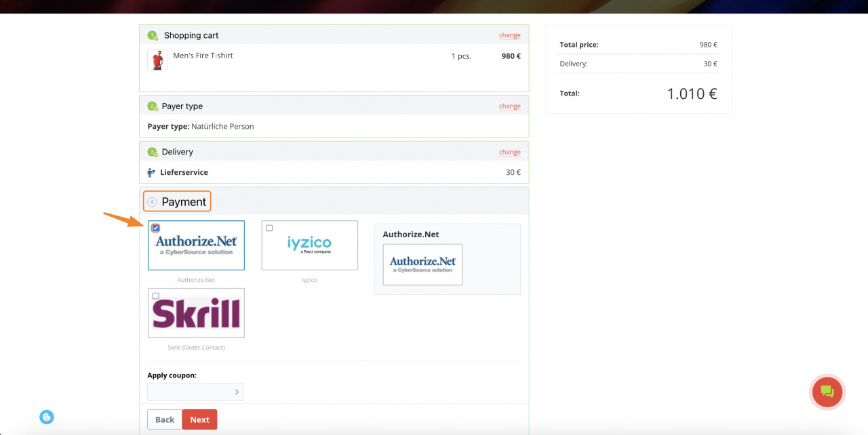Select the iyzico payment logo
The height and width of the screenshot is (435, 868).
[309, 245]
